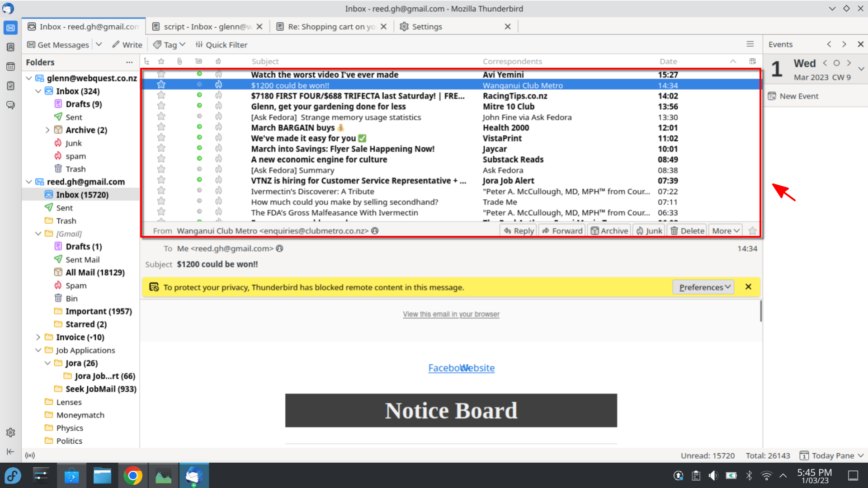This screenshot has width=868, height=488.
Task: Toggle the Today Pane in status bar
Action: tap(831, 455)
